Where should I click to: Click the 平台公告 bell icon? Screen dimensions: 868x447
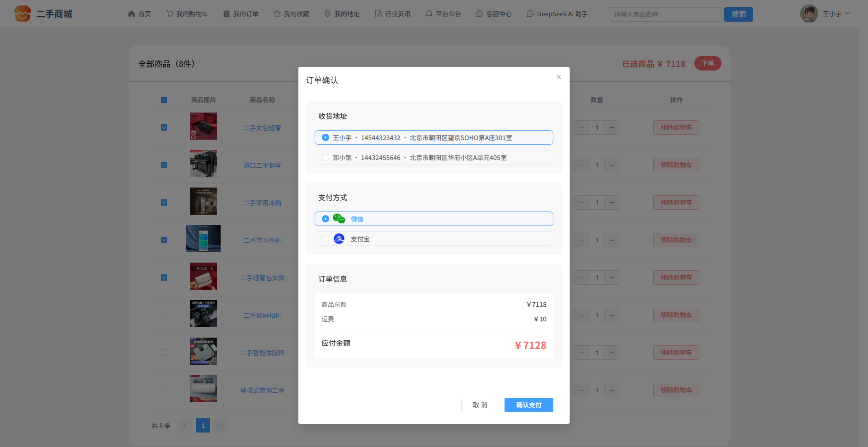pos(429,14)
